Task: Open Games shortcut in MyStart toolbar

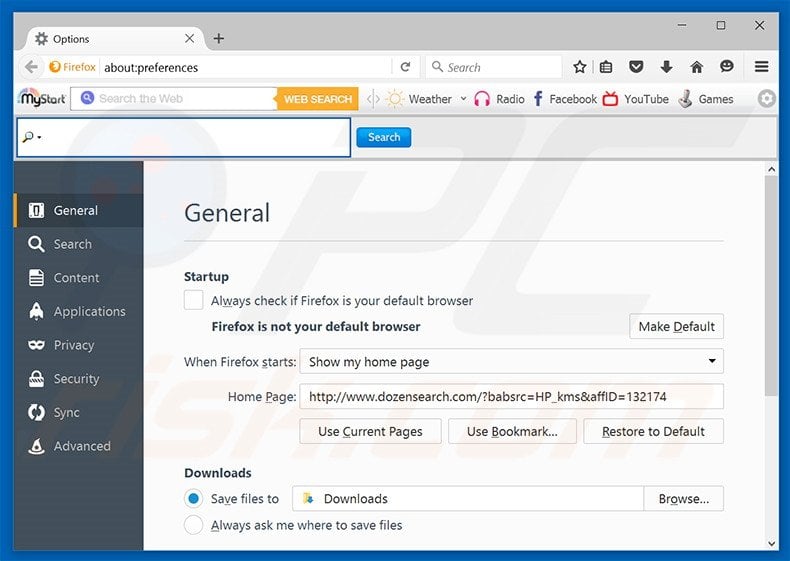Action: (705, 99)
